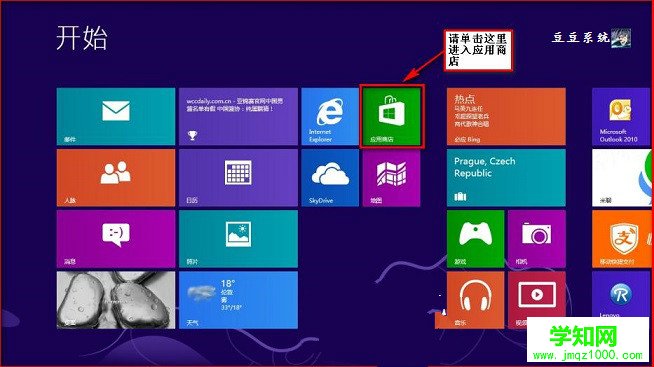Image resolution: width=654 pixels, height=367 pixels.
Task: Open the Bing 热点 hot topics tile
Action: pos(506,116)
